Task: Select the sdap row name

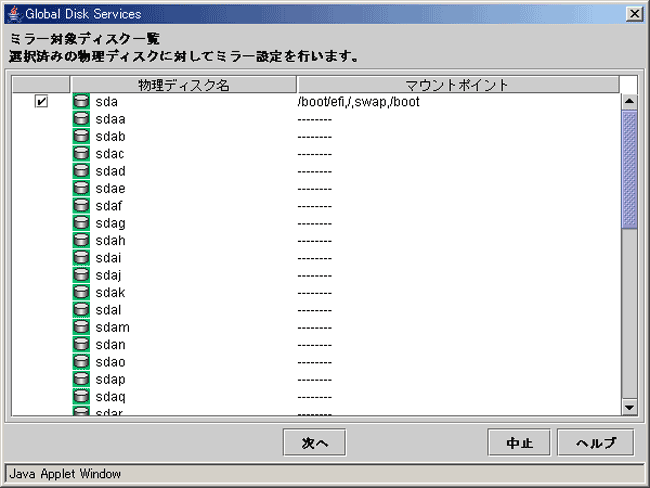Action: [x=110, y=380]
